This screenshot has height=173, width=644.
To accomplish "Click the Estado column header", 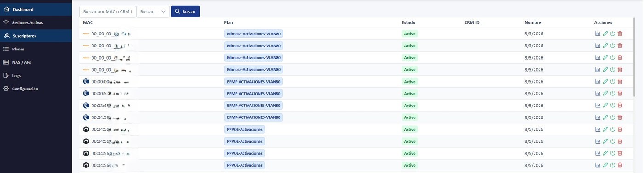I will pyautogui.click(x=408, y=22).
